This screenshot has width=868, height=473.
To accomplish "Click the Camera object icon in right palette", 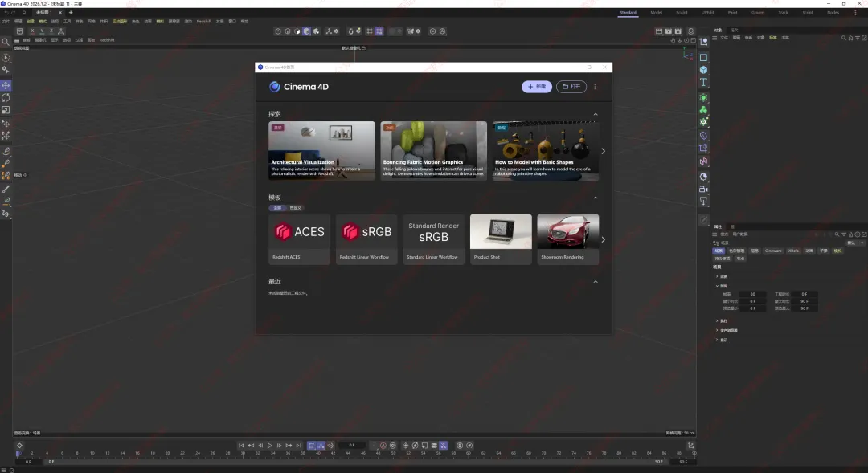I will pos(703,189).
